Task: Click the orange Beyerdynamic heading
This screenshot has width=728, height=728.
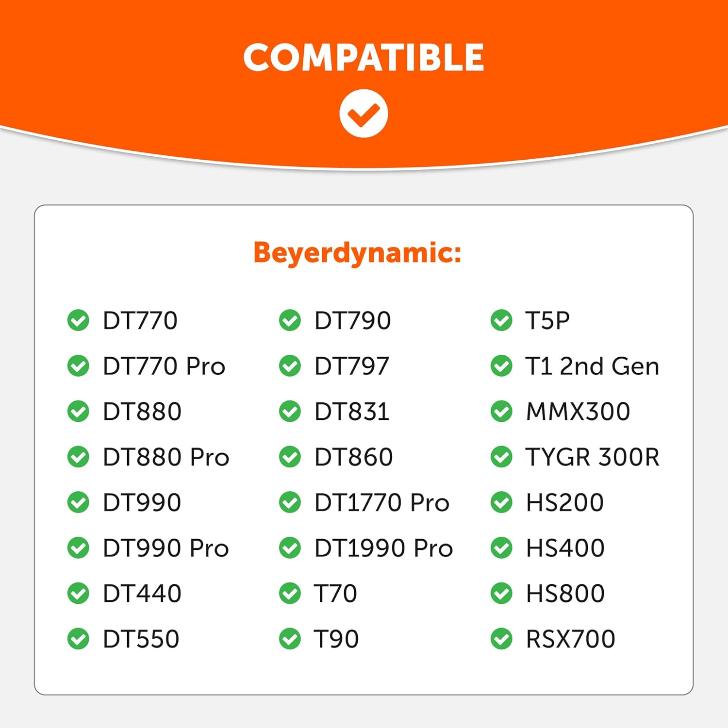Action: pyautogui.click(x=357, y=253)
